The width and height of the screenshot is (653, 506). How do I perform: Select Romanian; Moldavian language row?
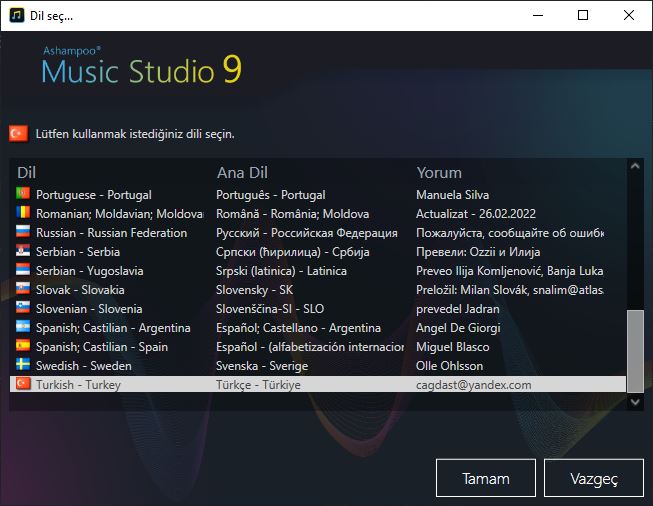(x=120, y=214)
